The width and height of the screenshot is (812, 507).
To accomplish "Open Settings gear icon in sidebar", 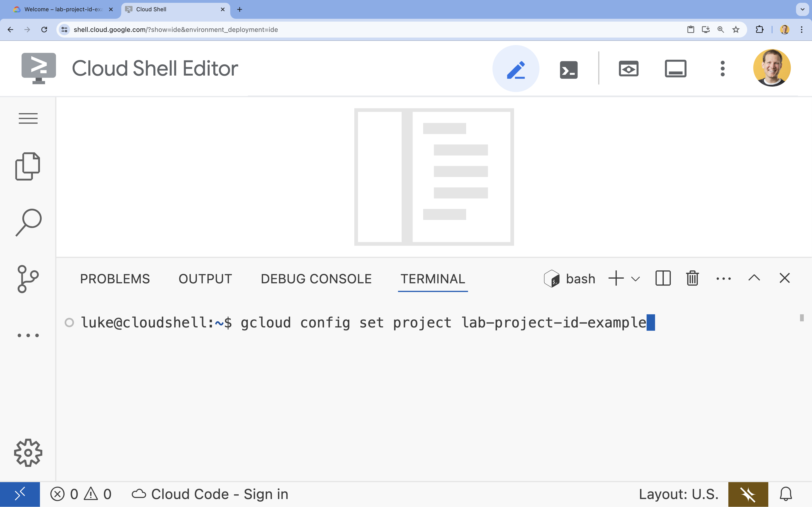I will click(27, 453).
